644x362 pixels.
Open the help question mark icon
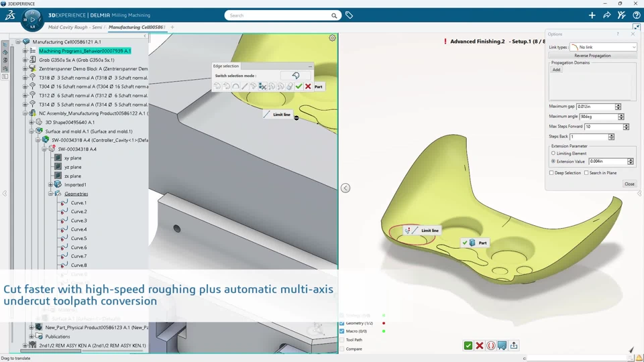pyautogui.click(x=636, y=15)
